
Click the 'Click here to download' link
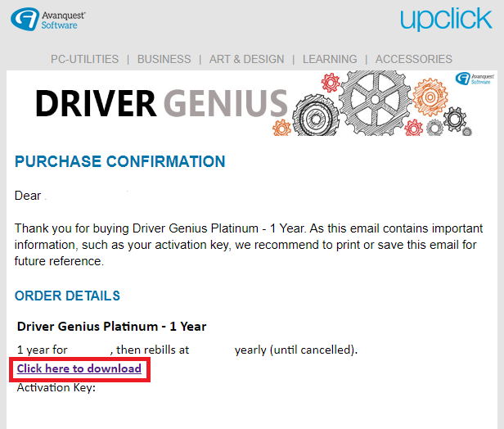79,368
